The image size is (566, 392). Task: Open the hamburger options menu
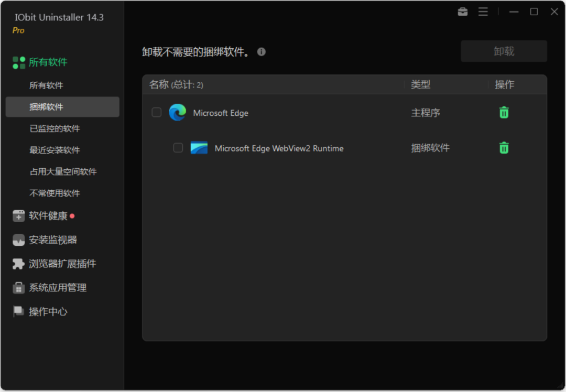(x=483, y=12)
